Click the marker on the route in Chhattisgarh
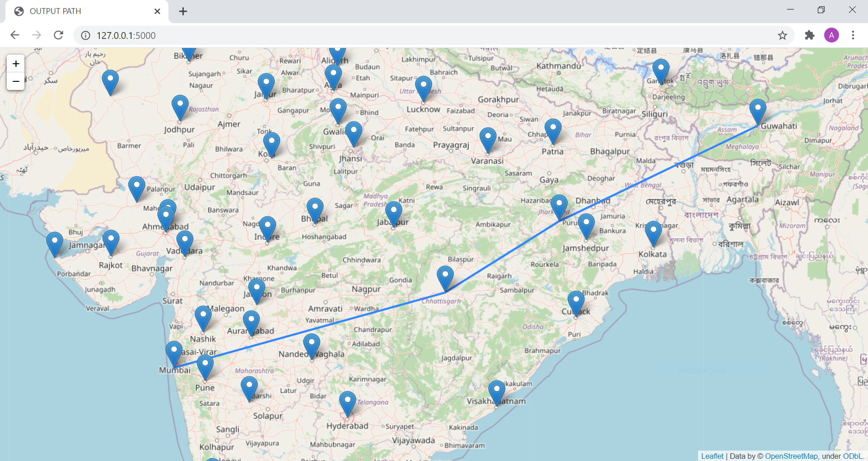 445,278
